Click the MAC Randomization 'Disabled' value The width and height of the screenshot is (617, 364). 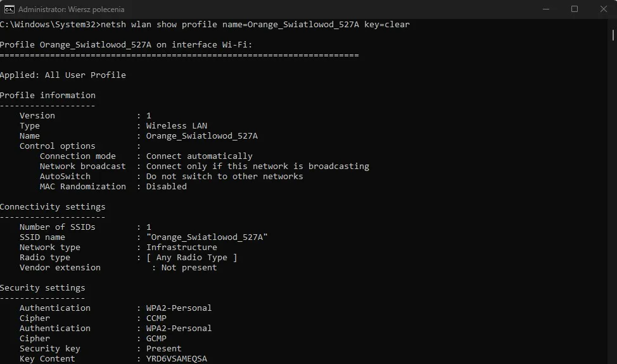(166, 187)
